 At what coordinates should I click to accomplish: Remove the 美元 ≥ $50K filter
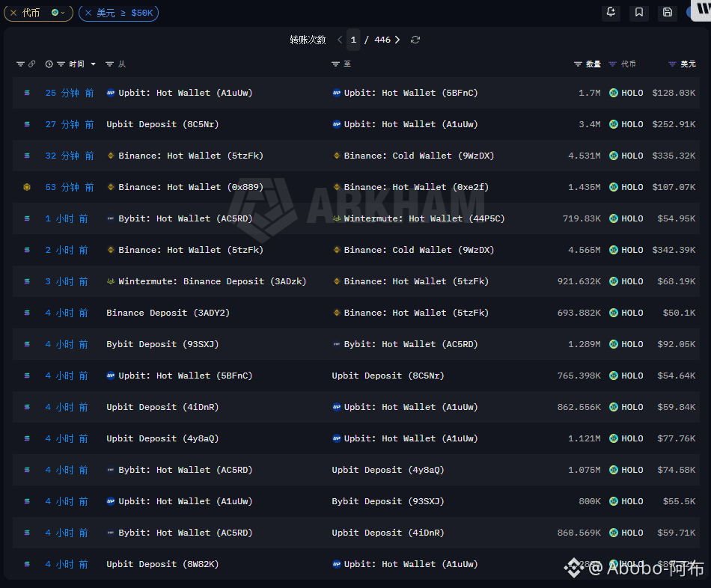point(88,13)
